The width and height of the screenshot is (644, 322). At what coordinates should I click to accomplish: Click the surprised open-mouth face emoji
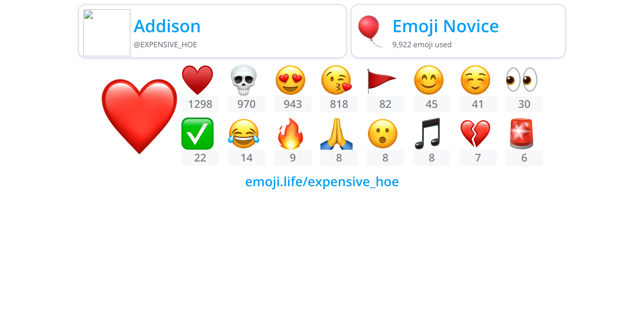pos(382,134)
